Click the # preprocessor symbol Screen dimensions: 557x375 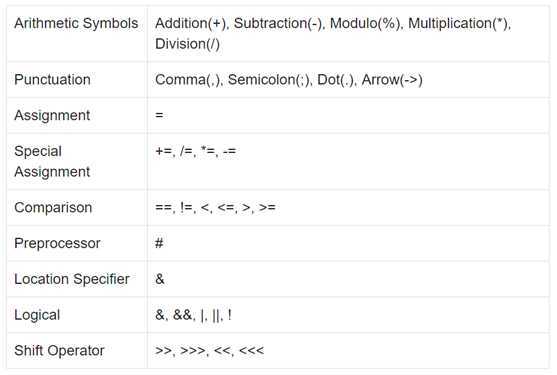click(159, 243)
